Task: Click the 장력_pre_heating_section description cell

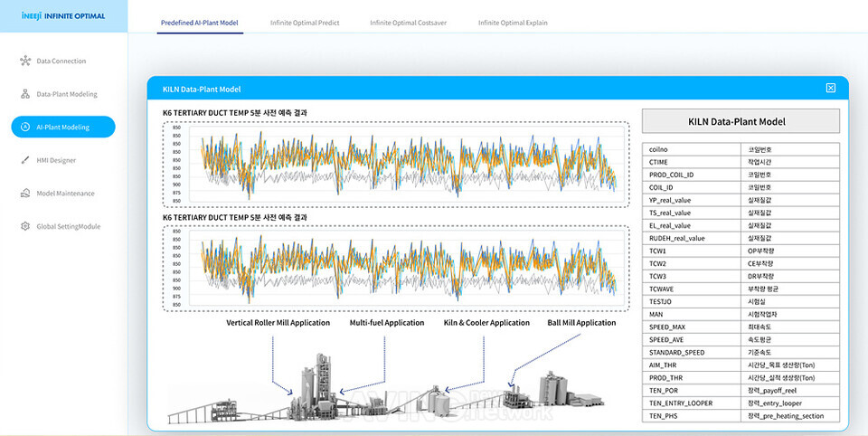Action: 790,415
